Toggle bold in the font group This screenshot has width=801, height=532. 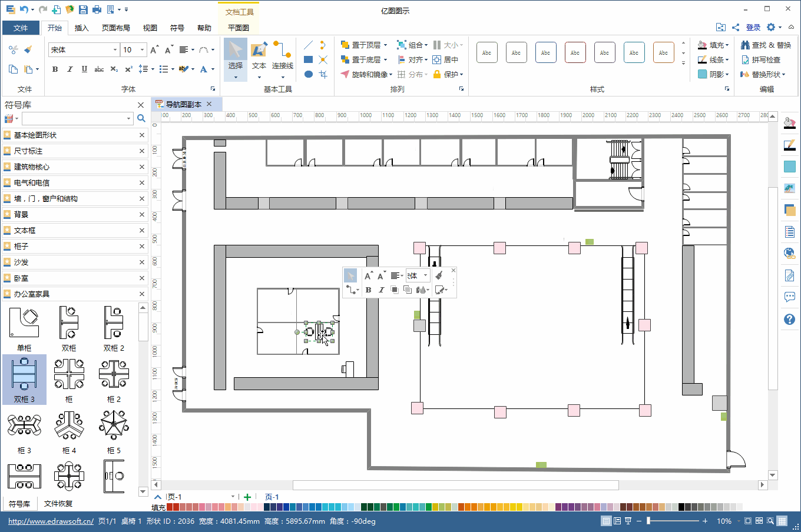coord(55,69)
